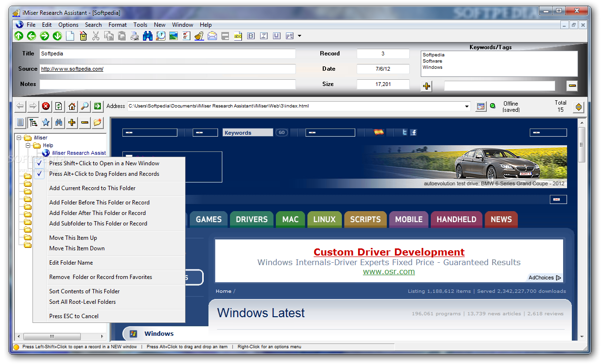Choose Add Current Record to This Folder

click(92, 188)
